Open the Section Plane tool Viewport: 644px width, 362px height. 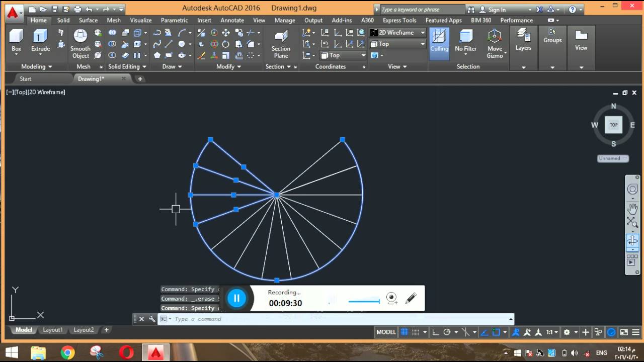(x=281, y=44)
